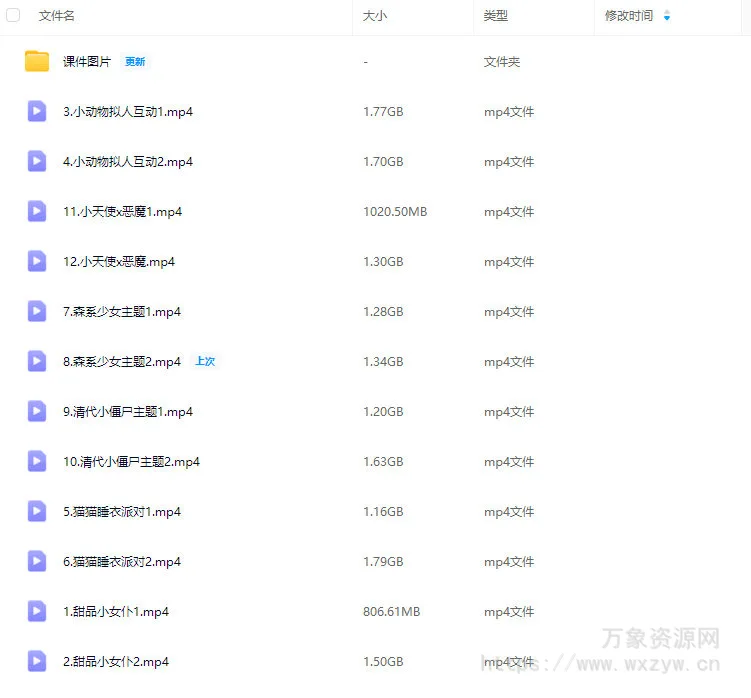
Task: Click the 修改时间 column header label
Action: pos(629,16)
